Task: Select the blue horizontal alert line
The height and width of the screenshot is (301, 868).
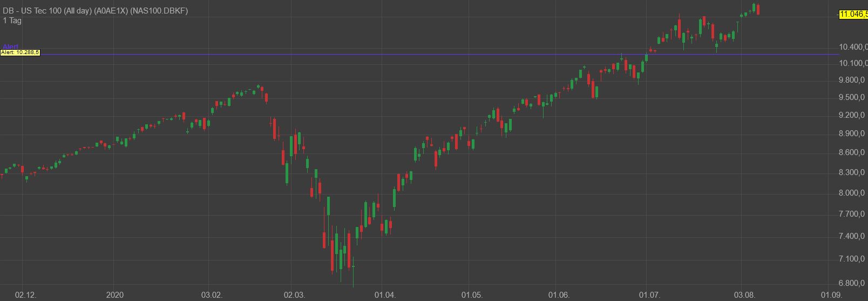Action: pos(432,54)
